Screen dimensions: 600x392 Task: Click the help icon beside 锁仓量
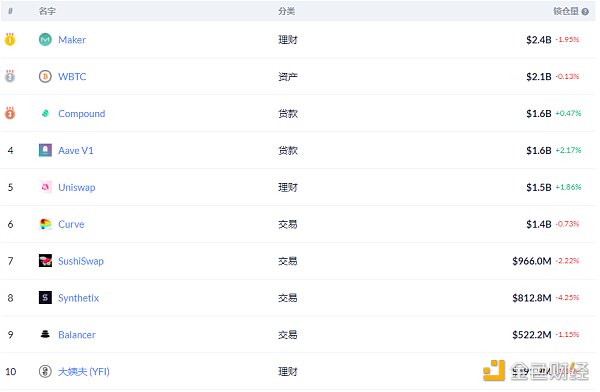[585, 12]
